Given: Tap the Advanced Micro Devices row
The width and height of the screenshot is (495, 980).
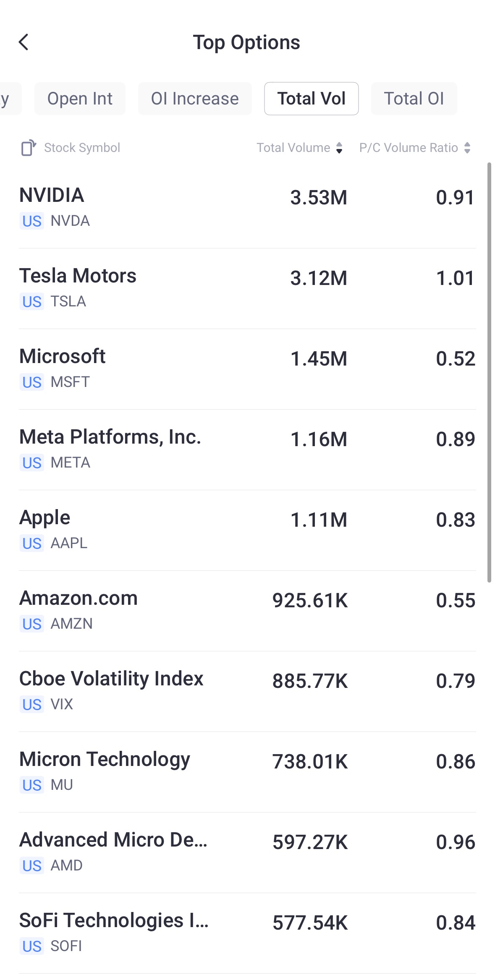Looking at the screenshot, I should [x=247, y=852].
